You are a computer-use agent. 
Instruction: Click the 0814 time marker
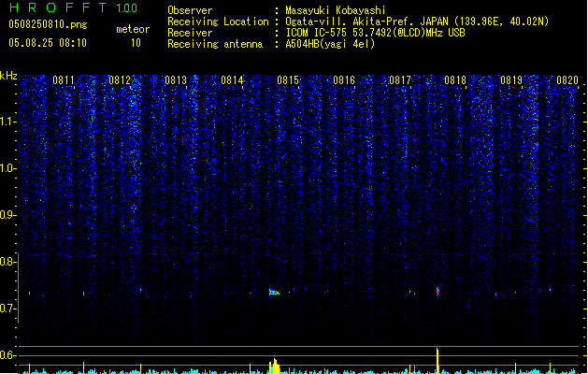pos(232,80)
